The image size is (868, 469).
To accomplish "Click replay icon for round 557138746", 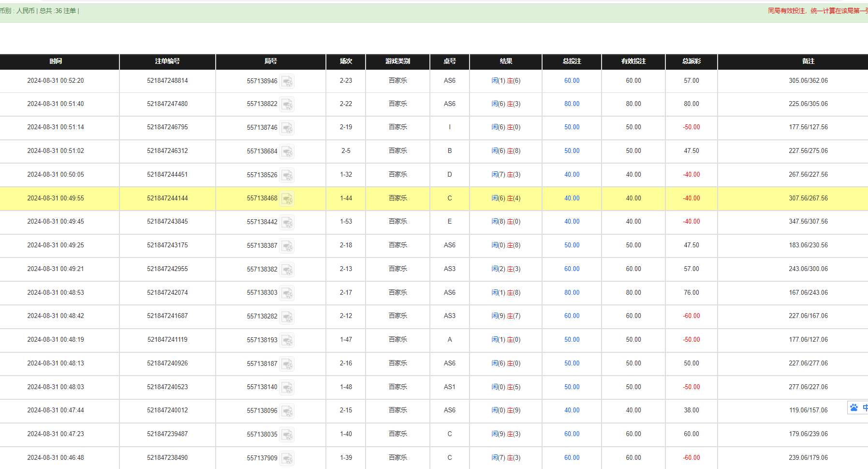I will (287, 128).
